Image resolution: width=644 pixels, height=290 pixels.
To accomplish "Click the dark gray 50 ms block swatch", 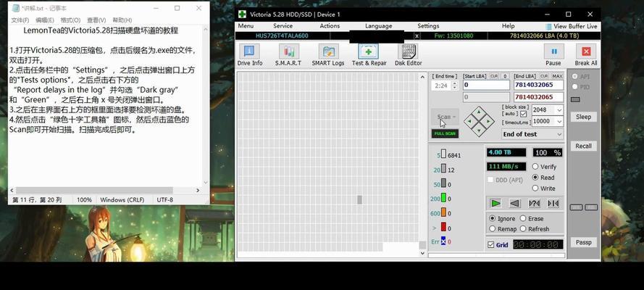I will (443, 183).
